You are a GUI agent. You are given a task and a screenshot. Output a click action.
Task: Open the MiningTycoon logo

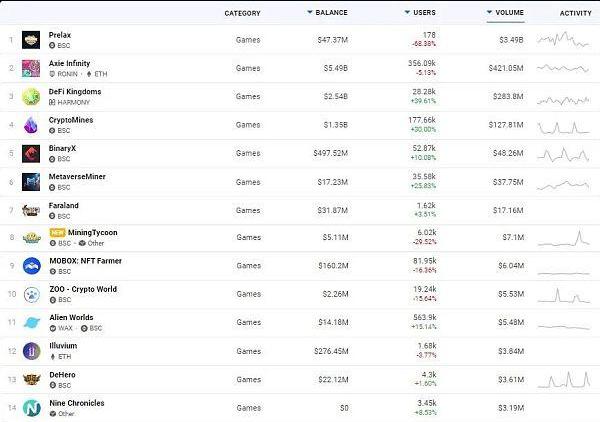32,238
